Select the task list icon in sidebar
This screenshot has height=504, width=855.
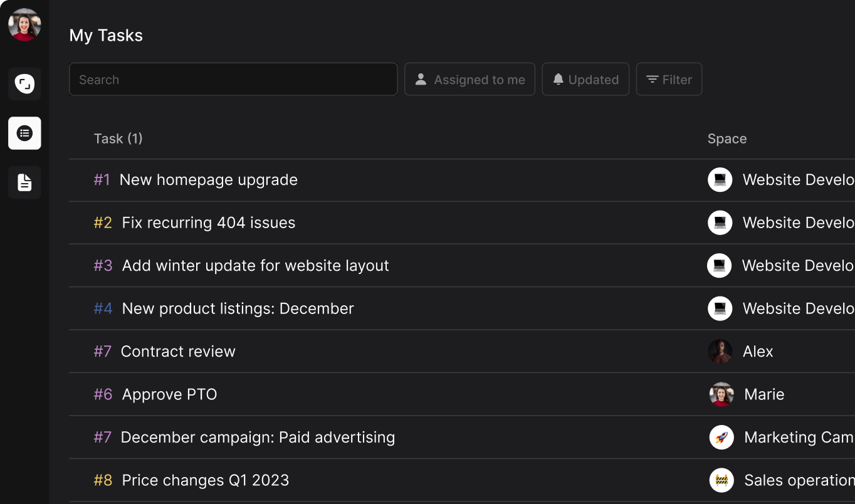point(24,133)
